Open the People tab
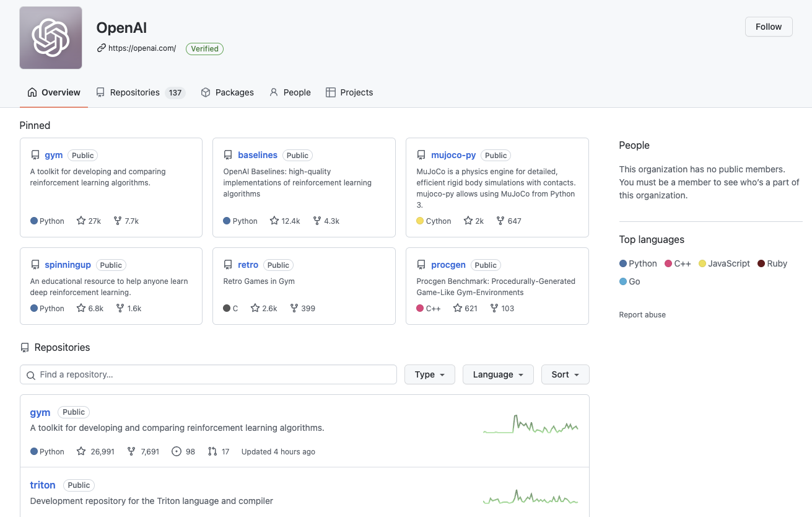This screenshot has width=812, height=517. 290,92
